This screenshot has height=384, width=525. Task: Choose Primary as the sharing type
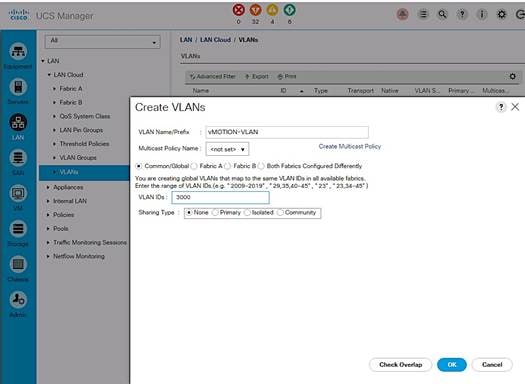[215, 213]
